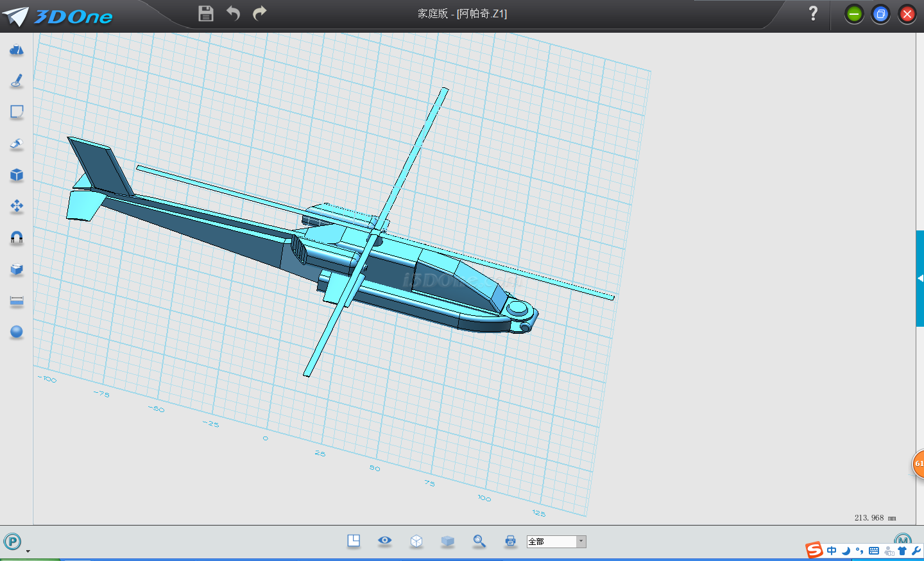
Task: Select the four-arrow move tool
Action: tap(17, 206)
